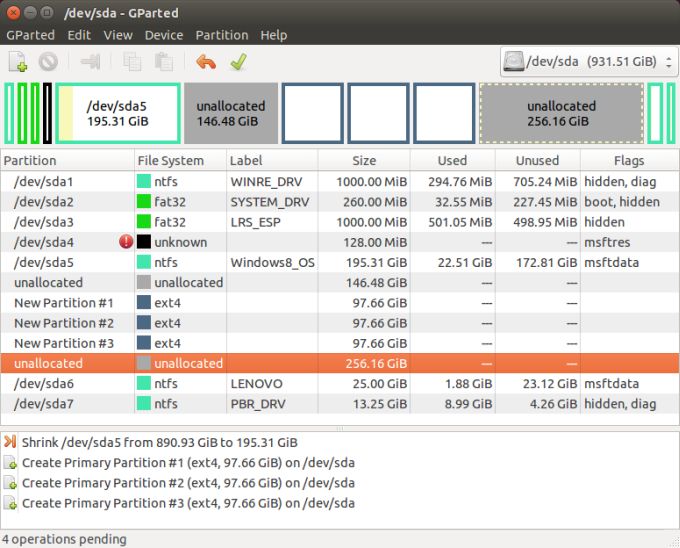Open the Partition menu
The width and height of the screenshot is (680, 548).
[222, 35]
